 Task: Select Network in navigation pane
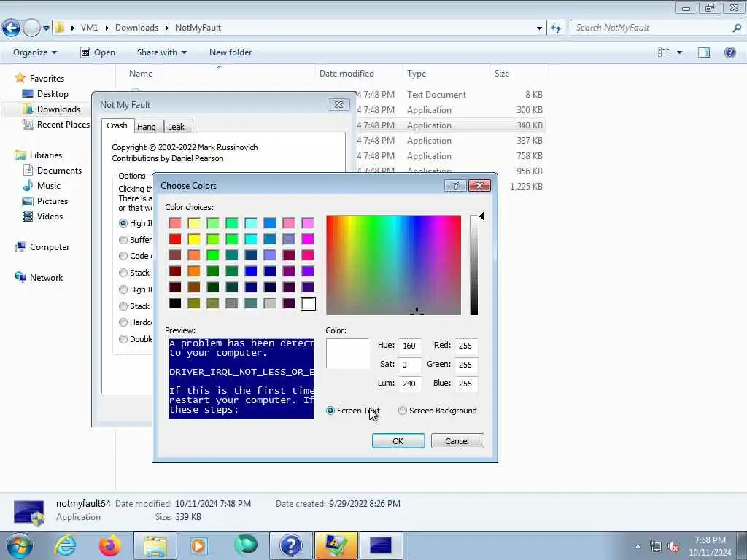click(x=46, y=278)
